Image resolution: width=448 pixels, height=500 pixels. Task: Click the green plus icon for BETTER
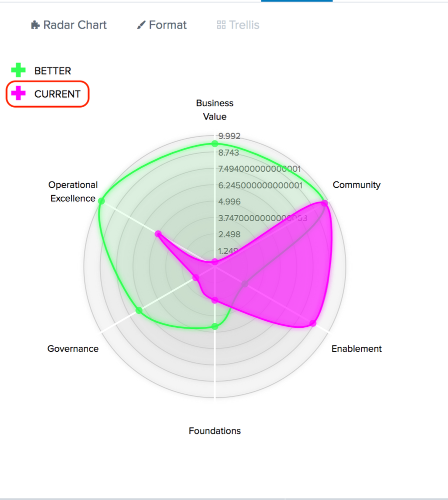click(18, 71)
